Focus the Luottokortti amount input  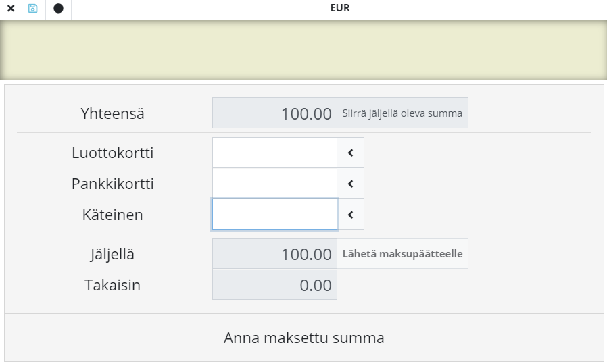[x=274, y=153]
